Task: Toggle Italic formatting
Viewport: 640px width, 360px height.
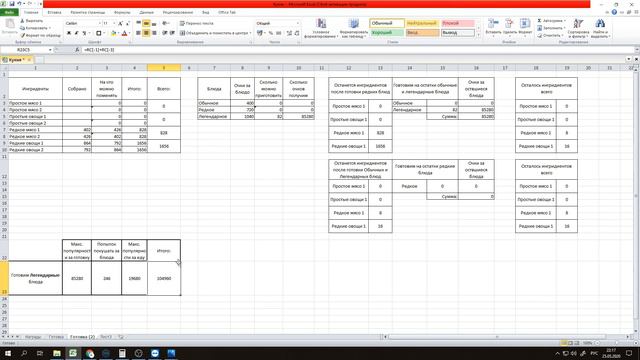Action: pos(76,33)
